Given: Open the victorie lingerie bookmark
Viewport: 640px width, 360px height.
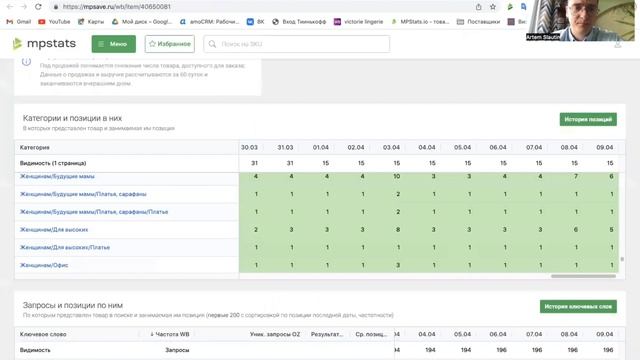Looking at the screenshot, I should coord(358,22).
